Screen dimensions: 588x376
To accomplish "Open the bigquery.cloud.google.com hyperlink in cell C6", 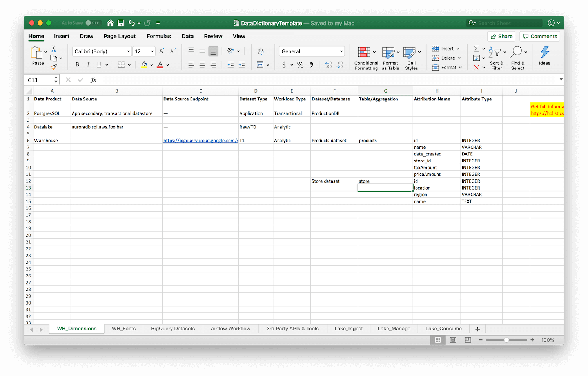I will tap(200, 141).
